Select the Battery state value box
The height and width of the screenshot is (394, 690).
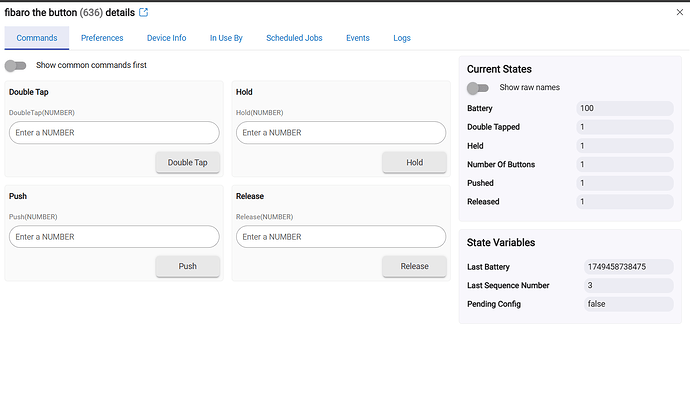coord(625,108)
